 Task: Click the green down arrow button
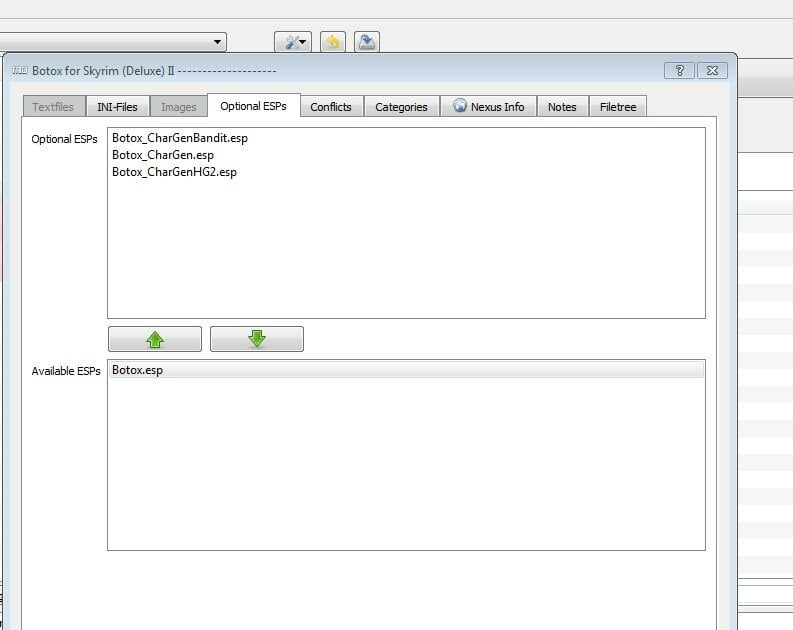tap(257, 339)
